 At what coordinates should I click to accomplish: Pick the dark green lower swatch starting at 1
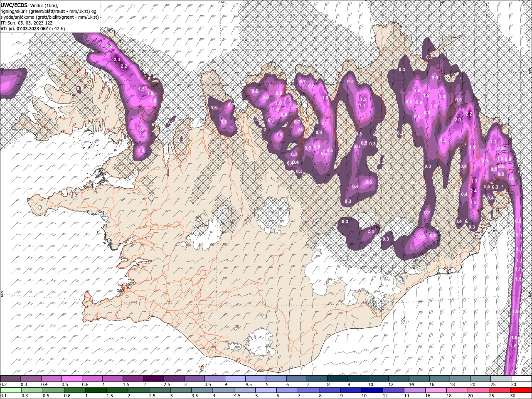[96, 390]
